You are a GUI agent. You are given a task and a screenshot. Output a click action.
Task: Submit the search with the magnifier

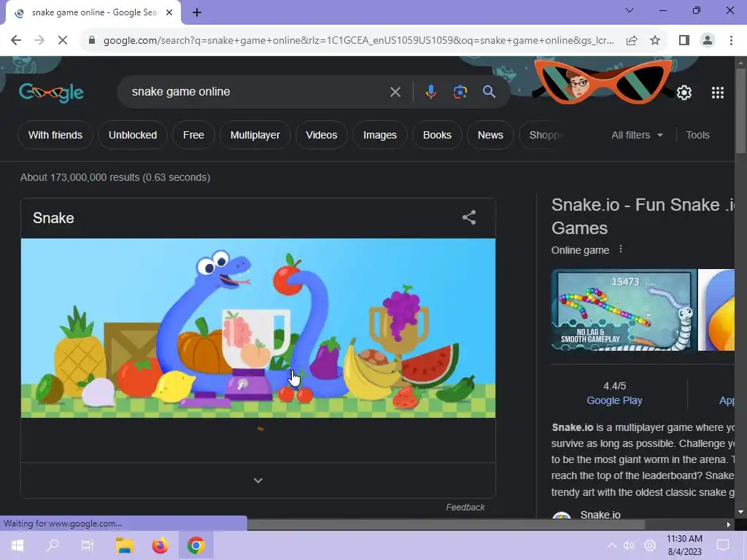[x=489, y=92]
